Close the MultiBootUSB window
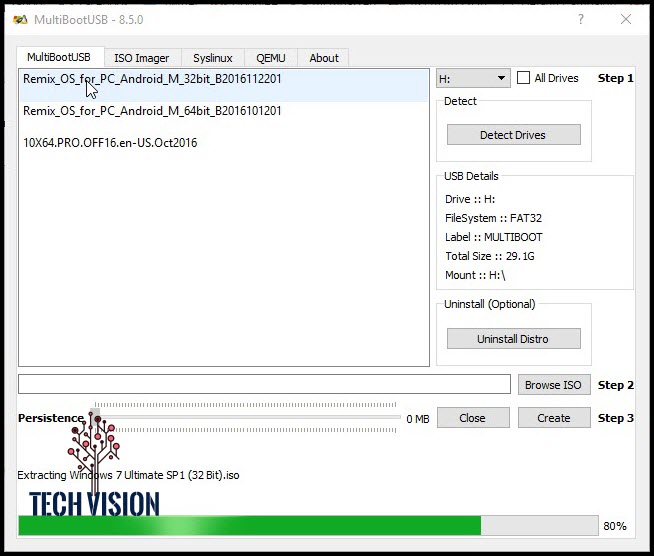Viewport: 654px width, 556px height. pyautogui.click(x=626, y=19)
